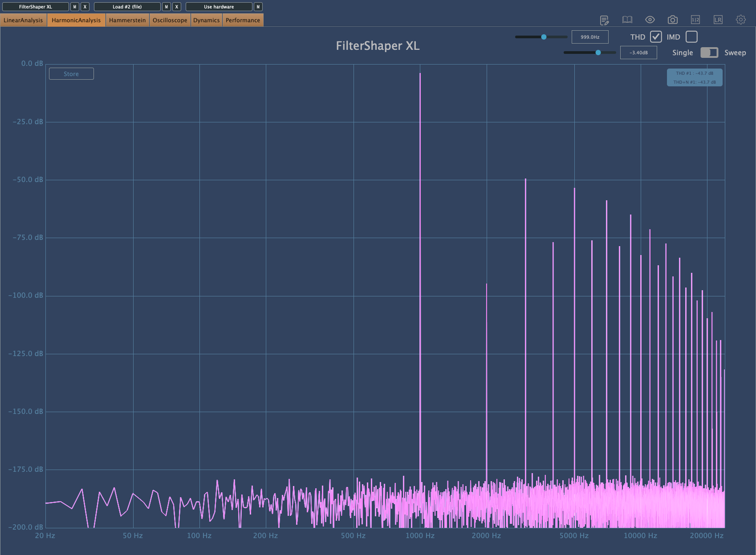Image resolution: width=756 pixels, height=555 pixels.
Task: Click the 20000 Hz axis label
Action: pos(707,535)
